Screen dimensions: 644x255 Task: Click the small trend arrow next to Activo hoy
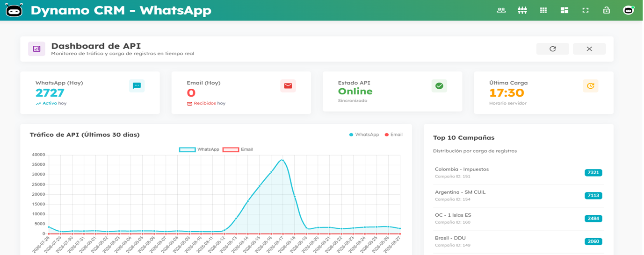[x=38, y=103]
